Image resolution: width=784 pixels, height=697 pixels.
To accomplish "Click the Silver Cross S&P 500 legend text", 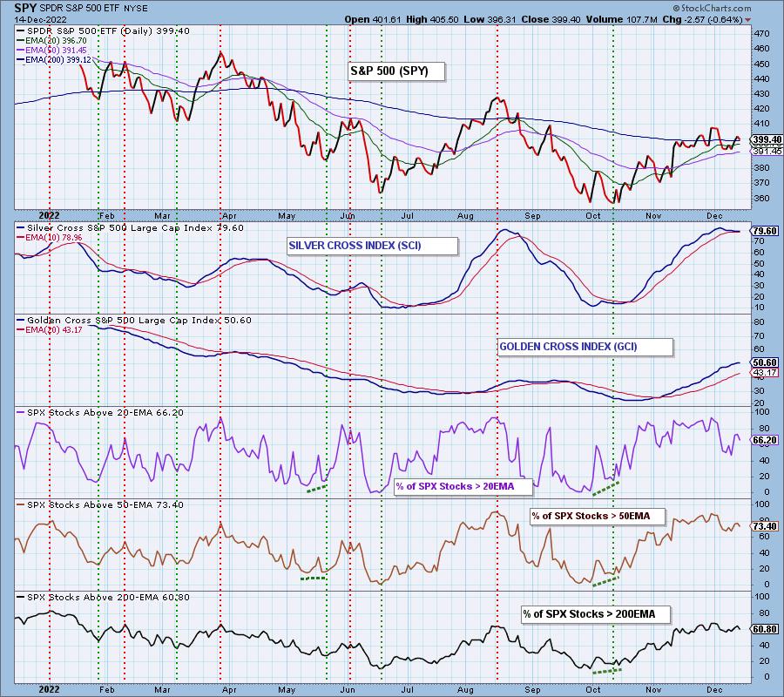I will [131, 228].
